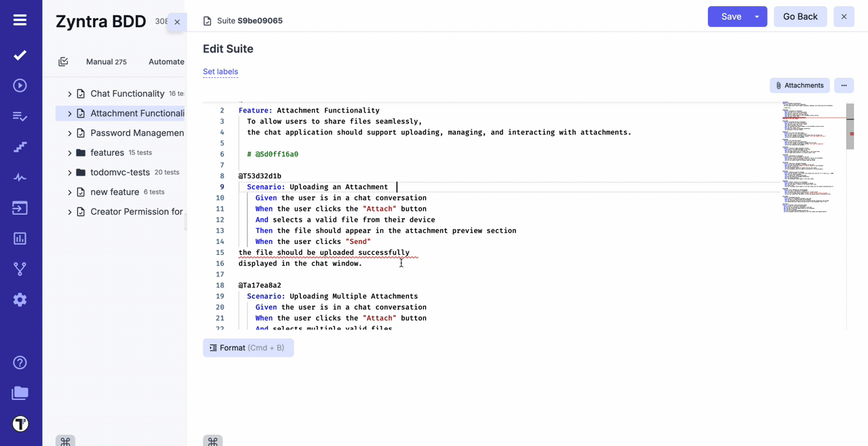
Task: Place cursor on 'Scenario: Uploading an Attachment' line
Action: pyautogui.click(x=317, y=187)
